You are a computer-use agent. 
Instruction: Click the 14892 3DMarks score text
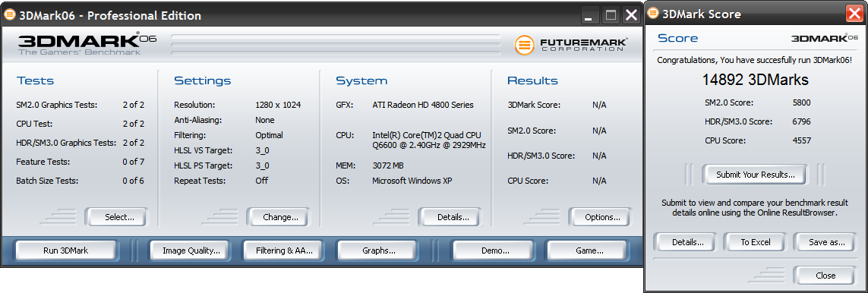pyautogui.click(x=755, y=80)
